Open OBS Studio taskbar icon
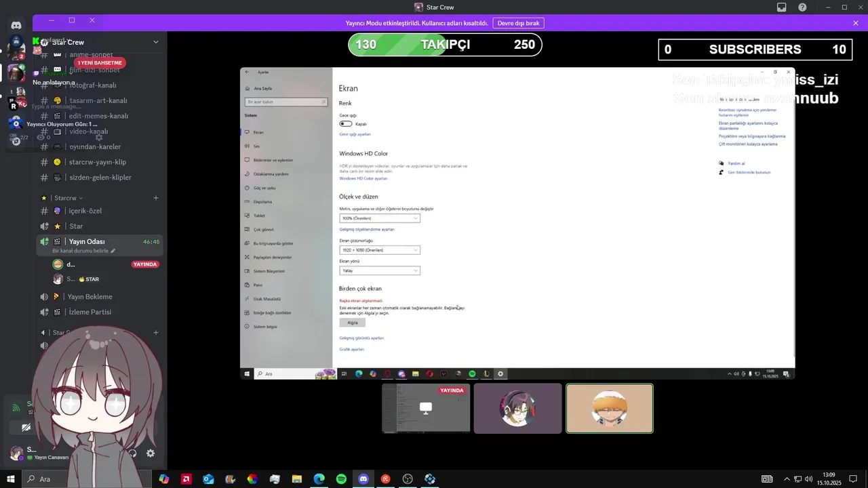Screen dimensions: 868x488 (408, 479)
